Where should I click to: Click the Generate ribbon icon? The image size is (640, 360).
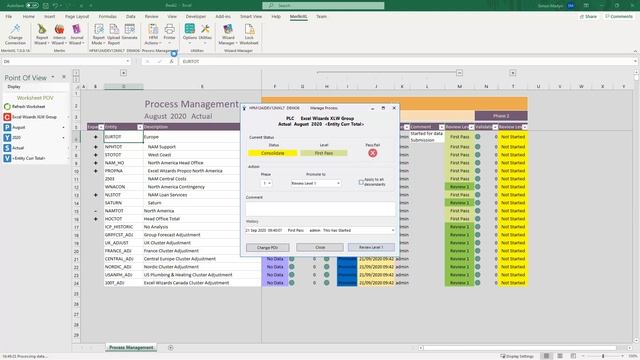(x=130, y=29)
